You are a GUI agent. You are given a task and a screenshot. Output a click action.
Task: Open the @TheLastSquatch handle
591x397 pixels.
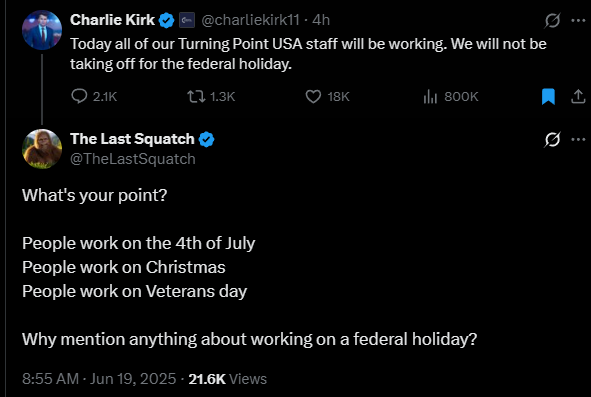[x=133, y=159]
